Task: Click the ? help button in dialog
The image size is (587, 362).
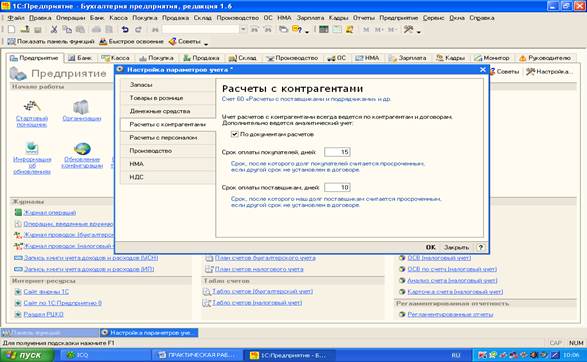Action: pyautogui.click(x=481, y=247)
